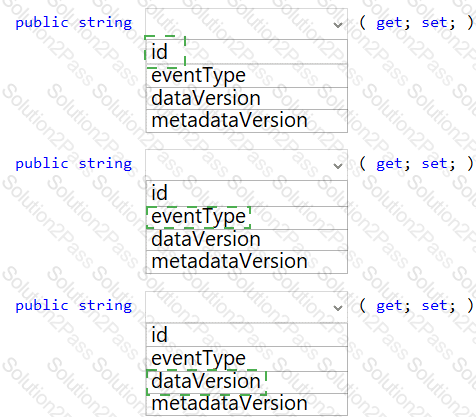This screenshot has height=417, width=476.
Task: Select id in the second dropdown list
Action: pos(247,193)
